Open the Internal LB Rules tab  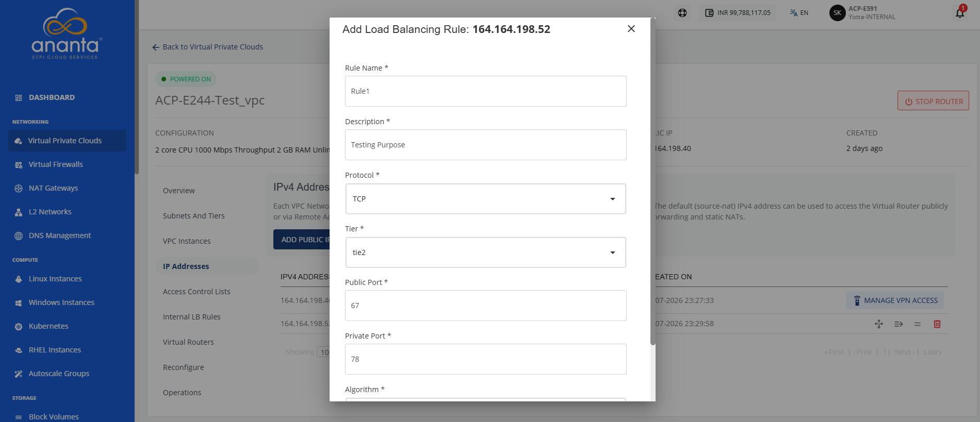192,317
